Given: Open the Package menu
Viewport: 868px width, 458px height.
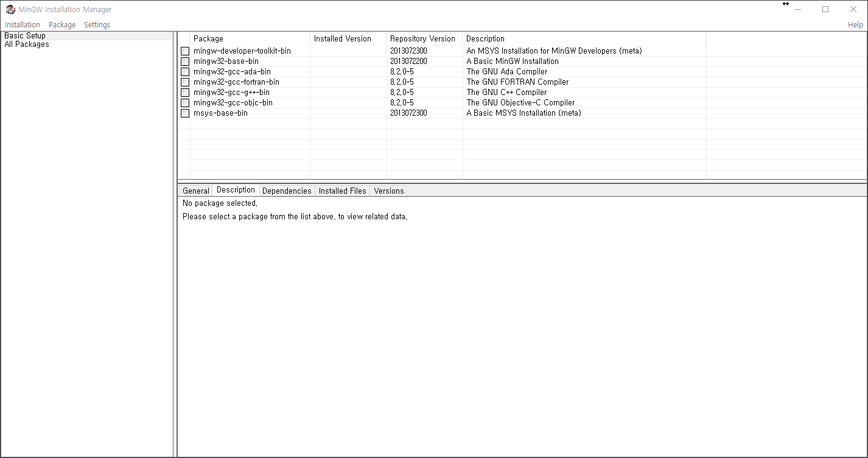Looking at the screenshot, I should point(62,25).
